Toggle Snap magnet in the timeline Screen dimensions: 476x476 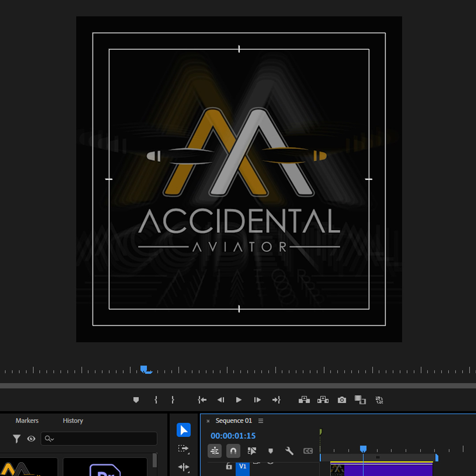coord(233,451)
